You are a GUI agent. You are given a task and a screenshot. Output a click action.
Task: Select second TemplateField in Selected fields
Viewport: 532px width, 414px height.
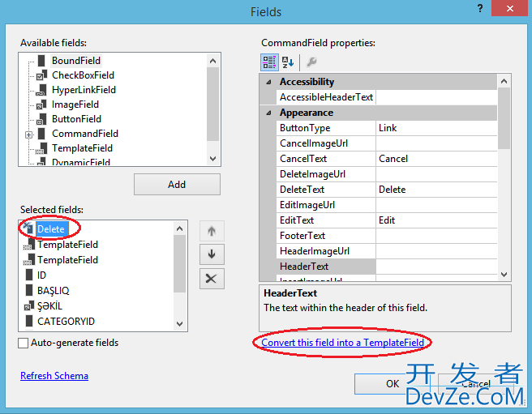(67, 260)
